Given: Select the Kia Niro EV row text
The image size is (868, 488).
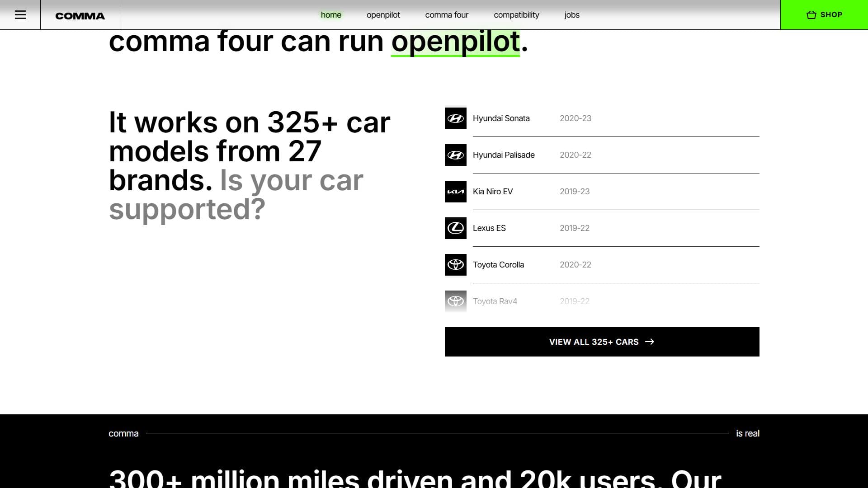Looking at the screenshot, I should [493, 192].
